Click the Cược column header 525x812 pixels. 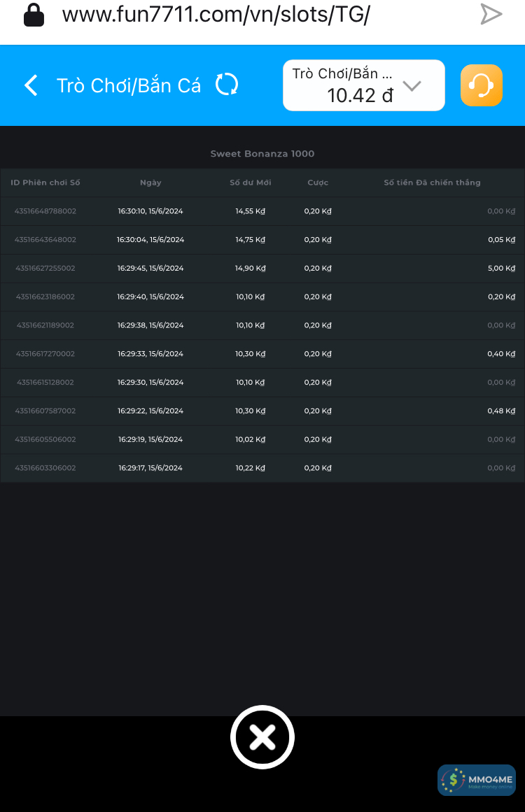[318, 183]
